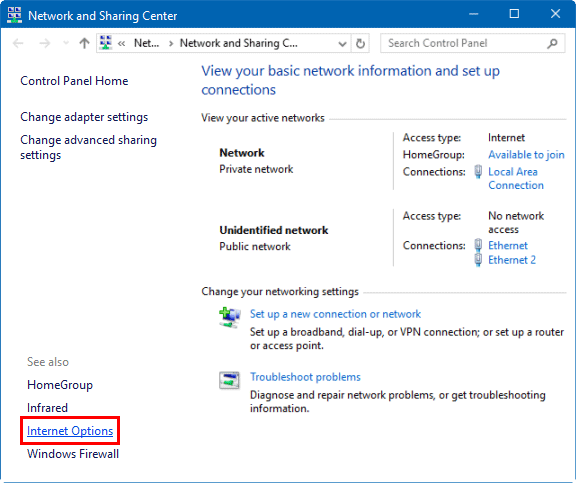The width and height of the screenshot is (576, 483).
Task: Open Windows Firewall
Action: (x=73, y=454)
